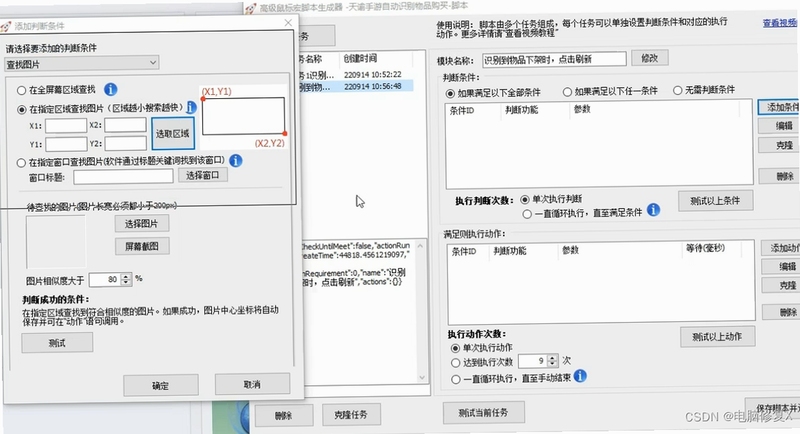Select 如果满足以下任一条件 radio option

tap(567, 92)
